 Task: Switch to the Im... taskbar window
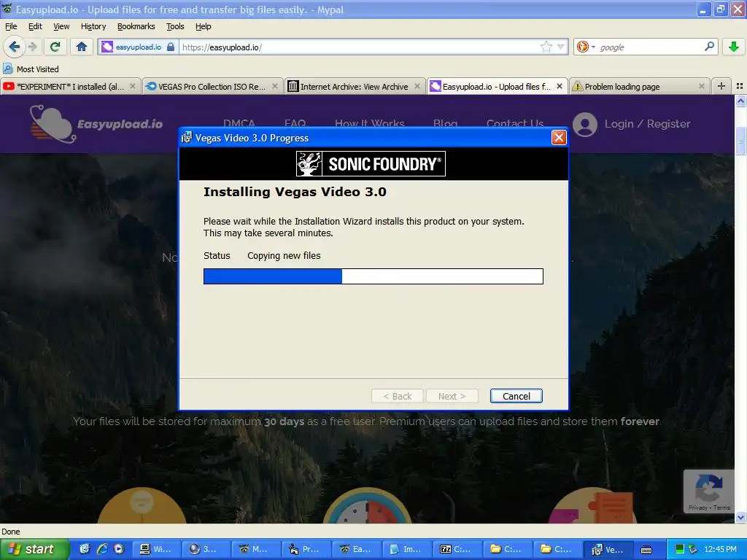click(x=409, y=549)
